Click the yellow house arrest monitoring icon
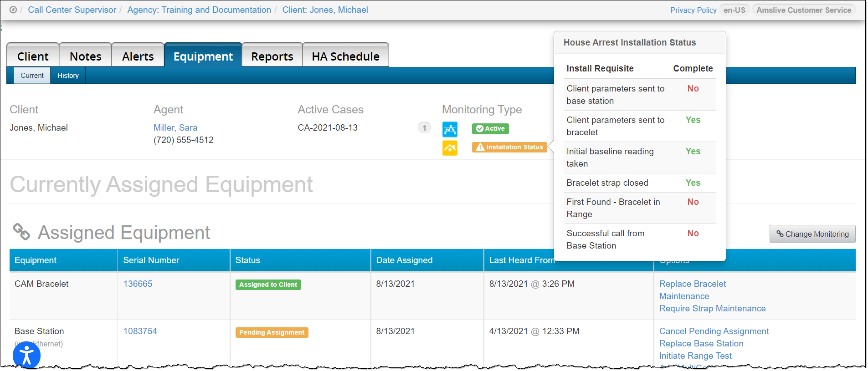This screenshot has width=868, height=371. [450, 148]
